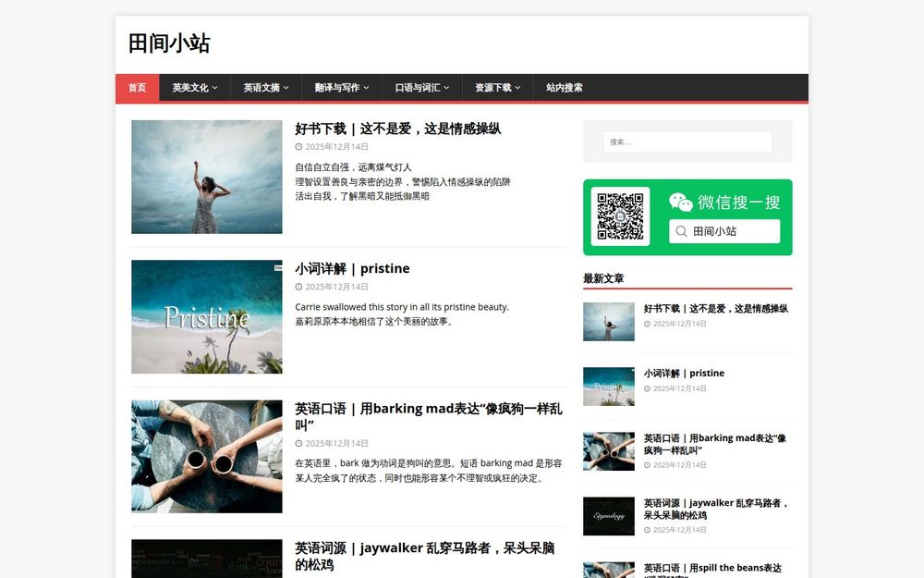
Task: Focus the 搜索 input field in sidebar
Action: 687,142
